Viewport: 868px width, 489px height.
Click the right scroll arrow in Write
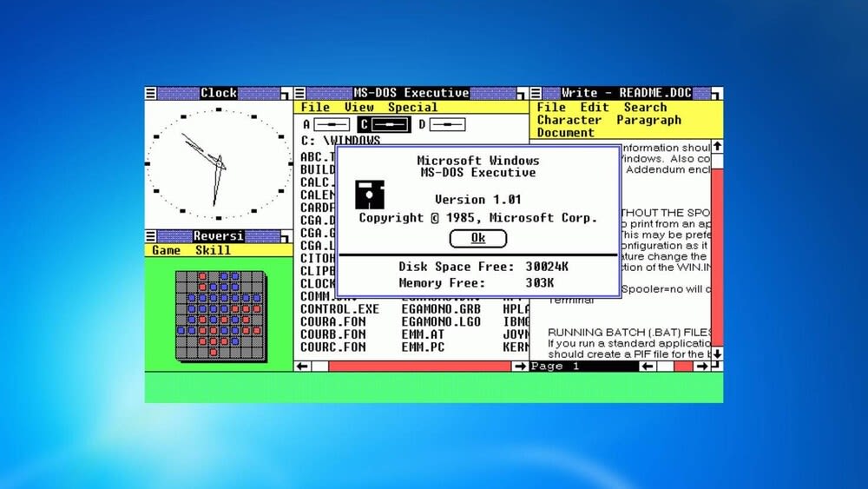[702, 366]
